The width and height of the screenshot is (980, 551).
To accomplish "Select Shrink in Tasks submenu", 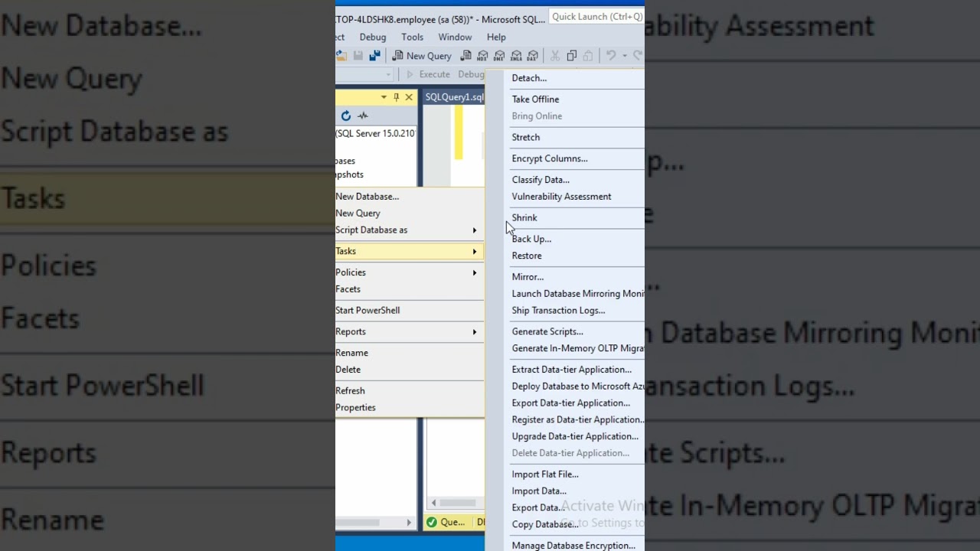I will tap(565, 218).
